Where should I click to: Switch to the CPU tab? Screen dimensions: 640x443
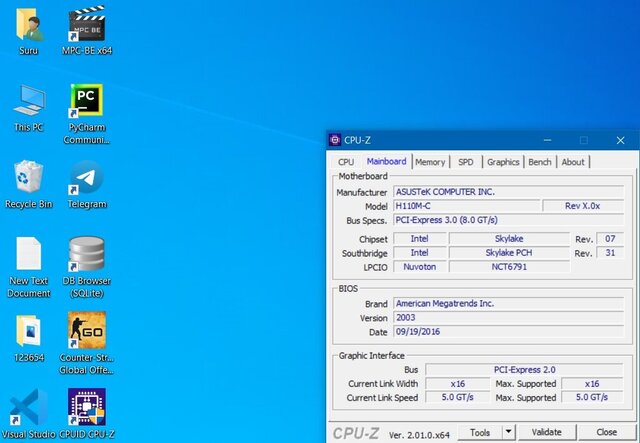346,162
